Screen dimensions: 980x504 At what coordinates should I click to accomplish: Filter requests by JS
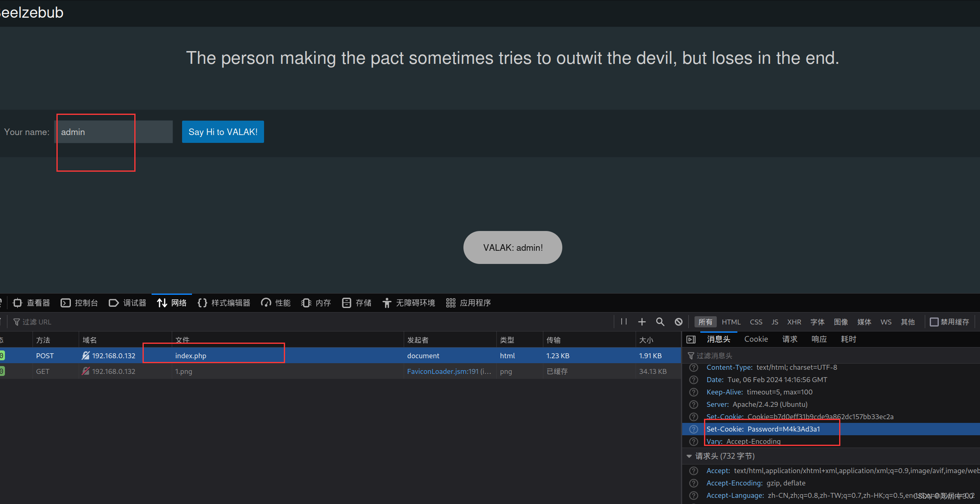[775, 322]
